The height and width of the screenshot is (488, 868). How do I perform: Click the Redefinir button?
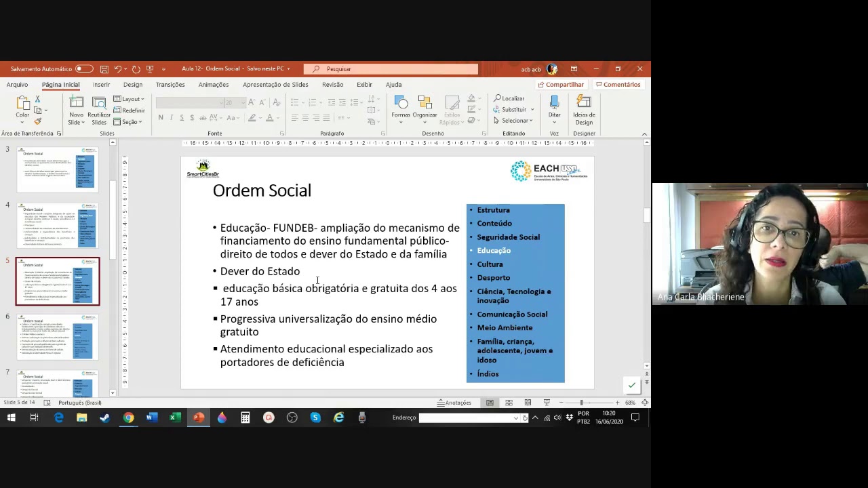[x=129, y=110]
